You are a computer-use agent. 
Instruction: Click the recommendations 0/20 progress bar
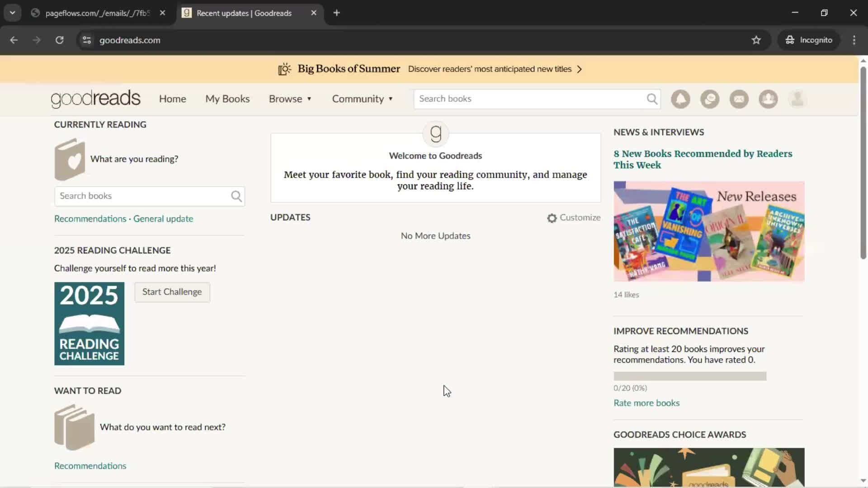(x=690, y=376)
